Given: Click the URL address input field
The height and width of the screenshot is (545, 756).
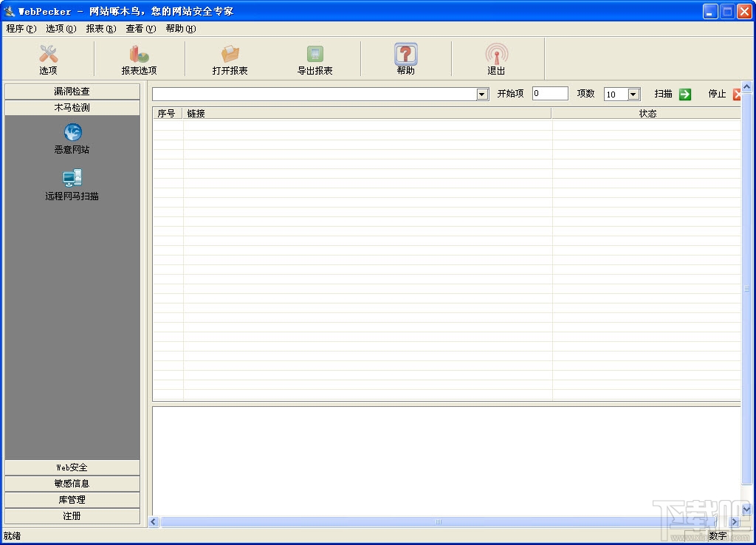Looking at the screenshot, I should pyautogui.click(x=315, y=94).
